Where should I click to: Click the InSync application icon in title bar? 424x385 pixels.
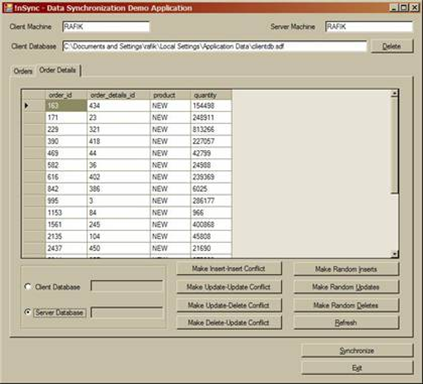[x=8, y=8]
